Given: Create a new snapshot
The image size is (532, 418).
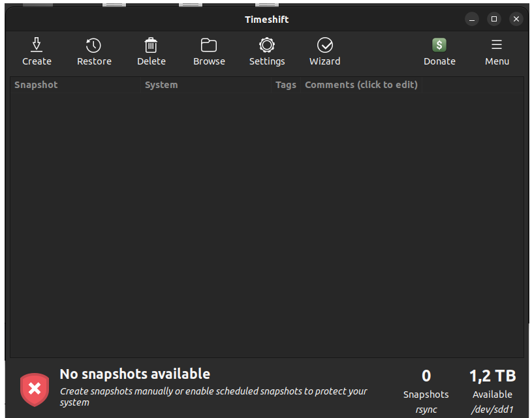Looking at the screenshot, I should (37, 52).
